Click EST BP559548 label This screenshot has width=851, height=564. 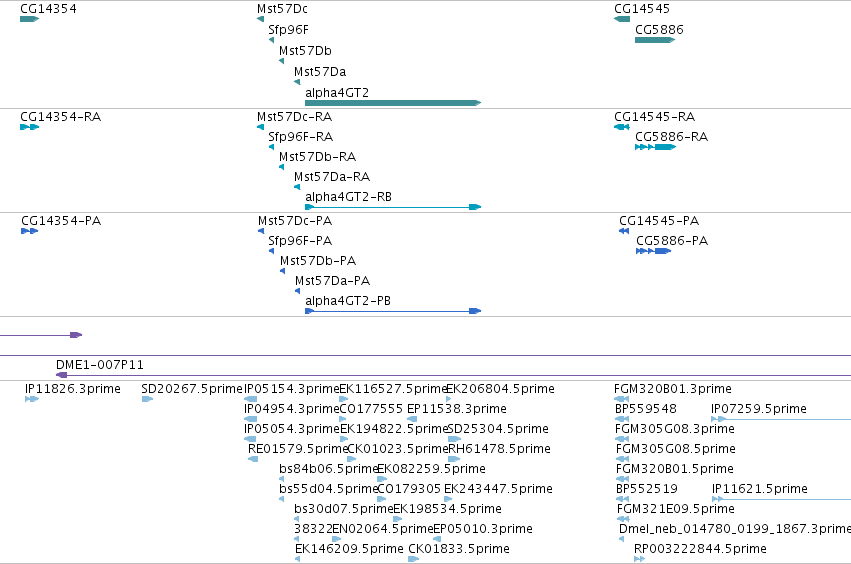pyautogui.click(x=646, y=409)
